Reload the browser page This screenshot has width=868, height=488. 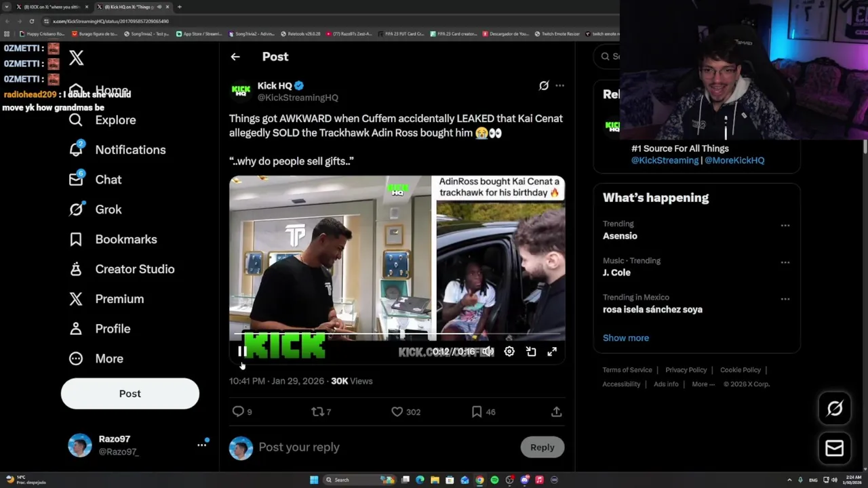coord(31,21)
